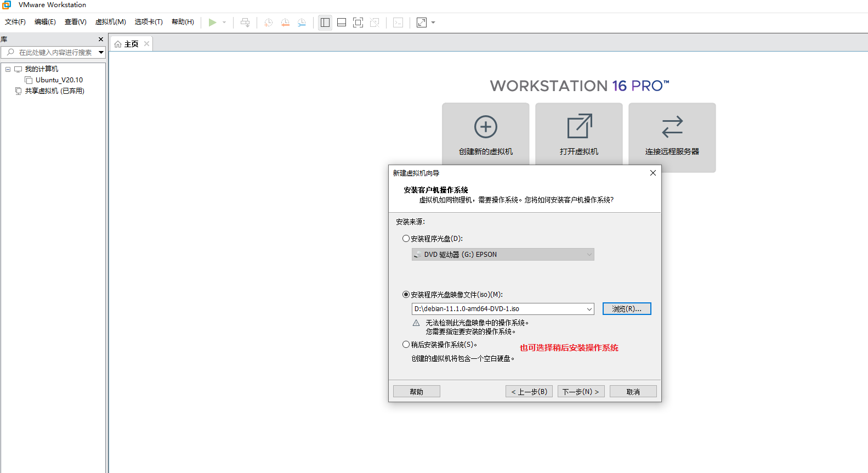This screenshot has height=473, width=868.
Task: Click the console view toolbar icon
Action: pos(398,22)
